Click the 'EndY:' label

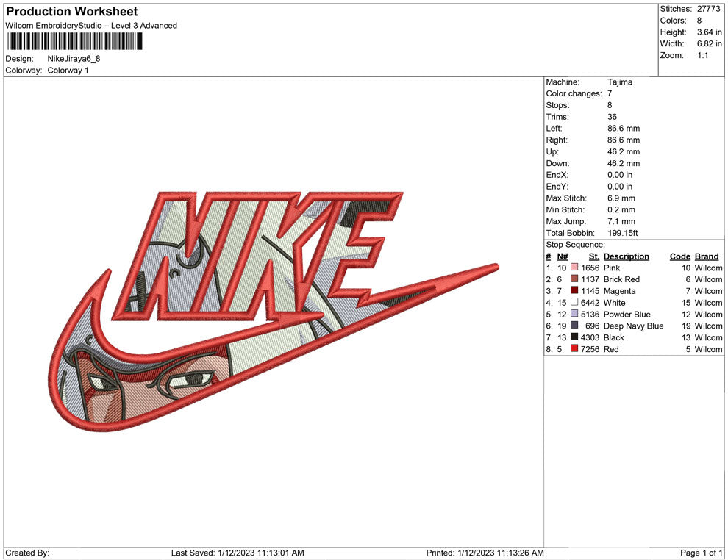[x=557, y=186]
